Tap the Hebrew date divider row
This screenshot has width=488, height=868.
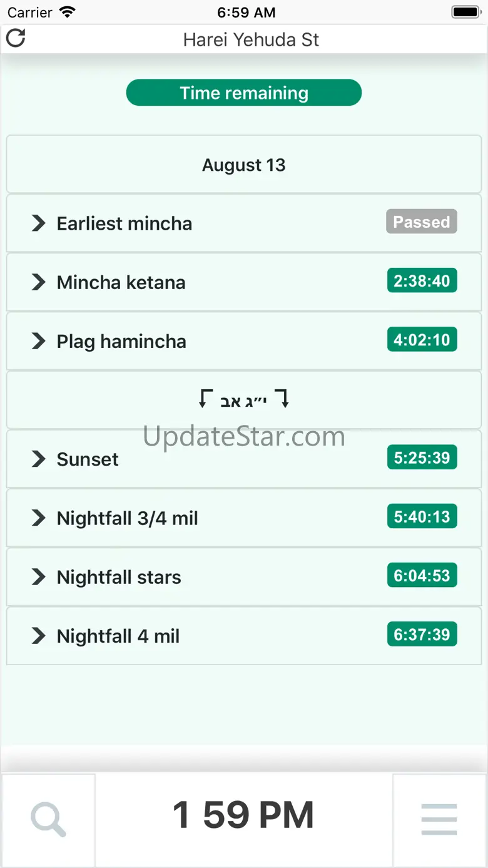(244, 400)
